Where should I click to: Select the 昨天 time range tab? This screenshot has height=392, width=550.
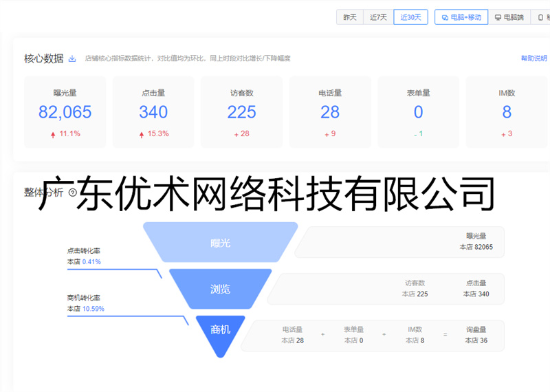click(x=350, y=17)
